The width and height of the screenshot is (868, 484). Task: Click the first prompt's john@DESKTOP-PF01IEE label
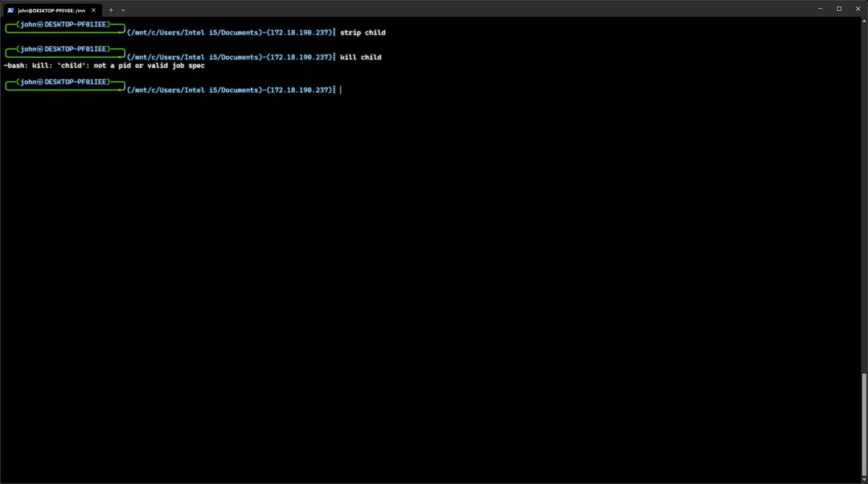point(65,25)
